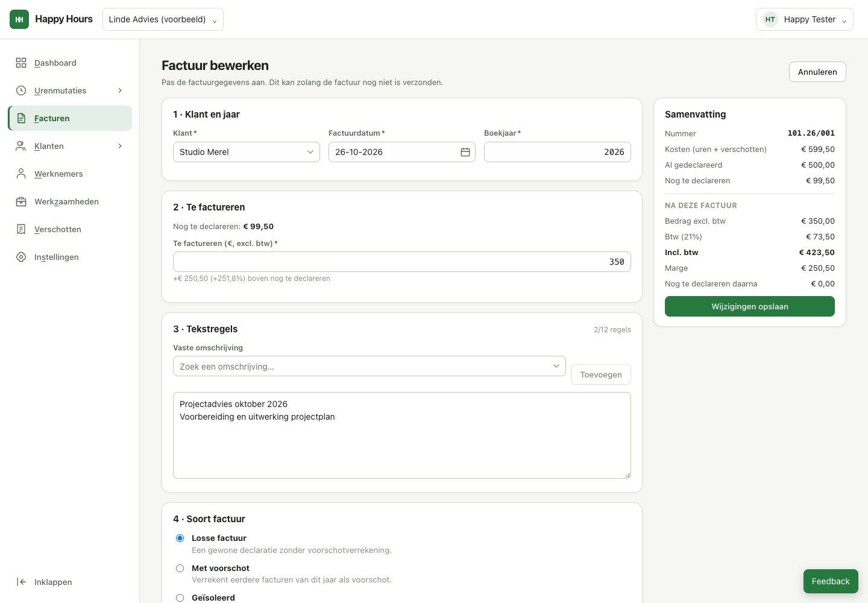Open Werkzaamheden in the sidebar

(x=70, y=201)
